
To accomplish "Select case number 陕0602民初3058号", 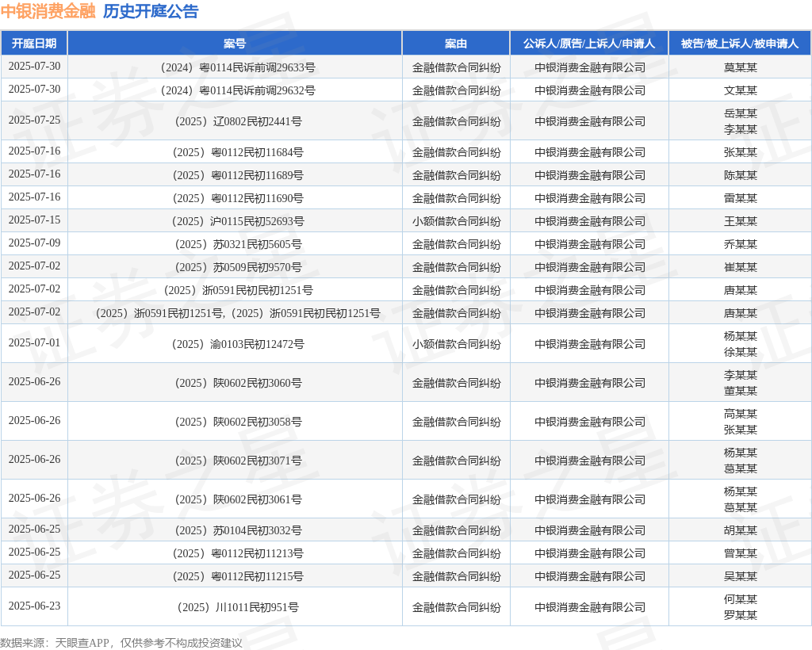I will click(x=238, y=422).
